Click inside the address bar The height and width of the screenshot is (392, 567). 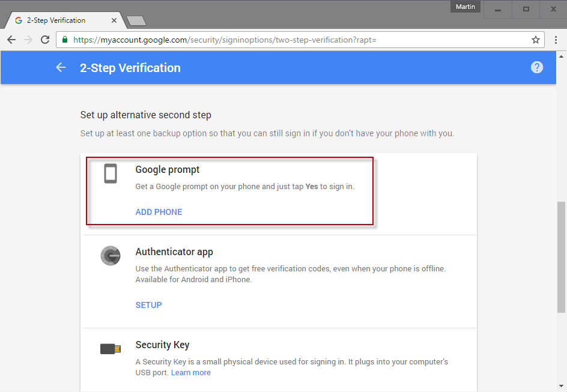240,40
